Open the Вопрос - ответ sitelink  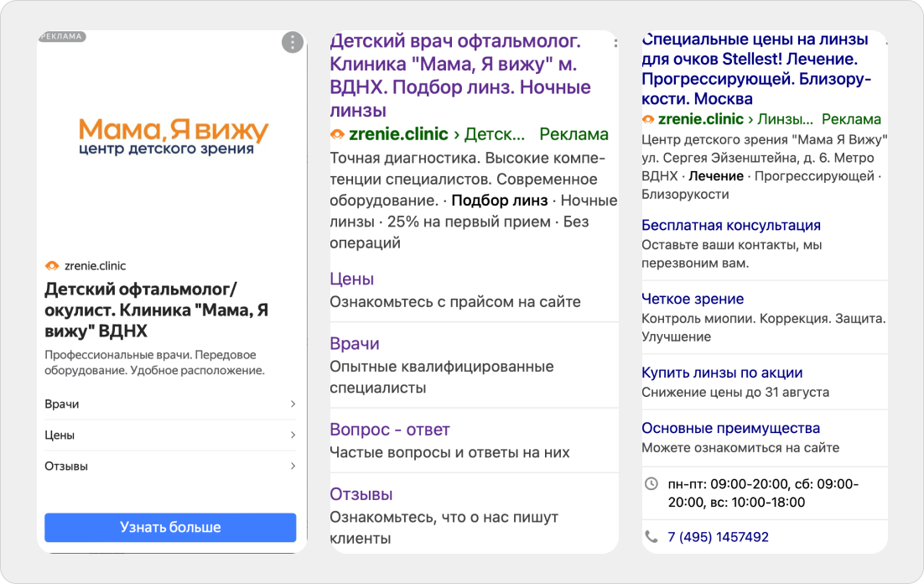click(390, 430)
